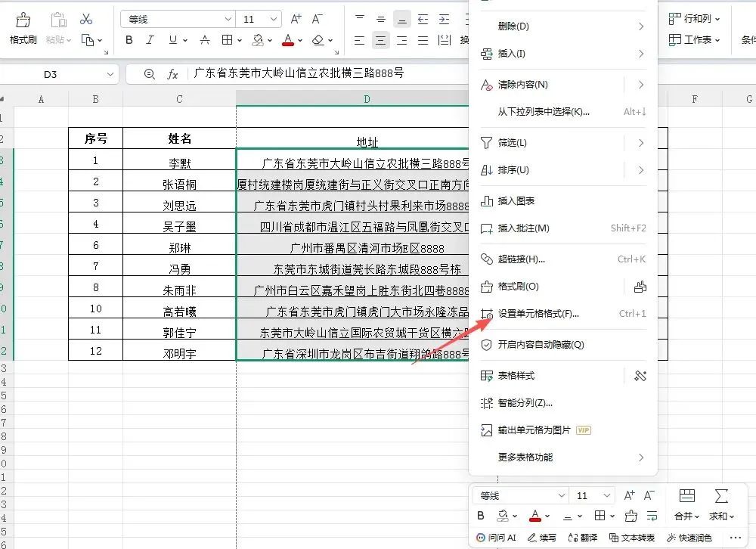
Task: Click Ask AI (问问 AI) button
Action: pos(496,538)
